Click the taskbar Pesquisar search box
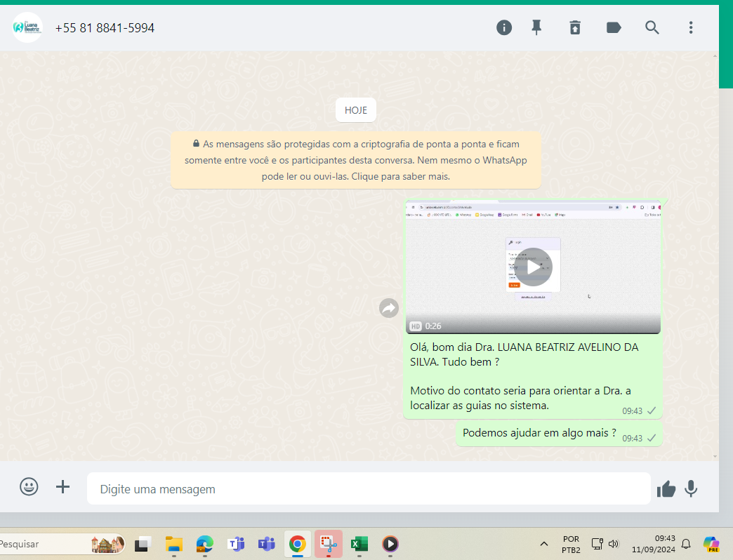733x560 pixels. 62,544
